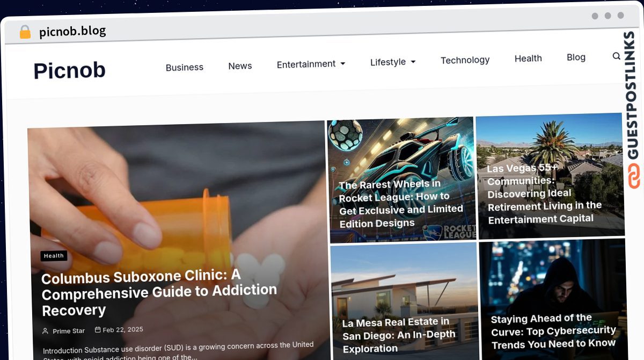Click the Health category badge

[54, 256]
